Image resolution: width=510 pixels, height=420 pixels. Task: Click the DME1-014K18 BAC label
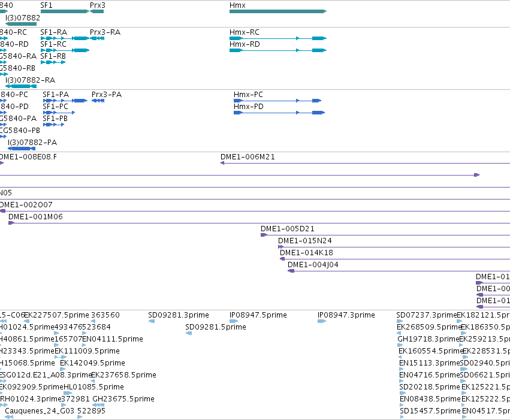(306, 253)
